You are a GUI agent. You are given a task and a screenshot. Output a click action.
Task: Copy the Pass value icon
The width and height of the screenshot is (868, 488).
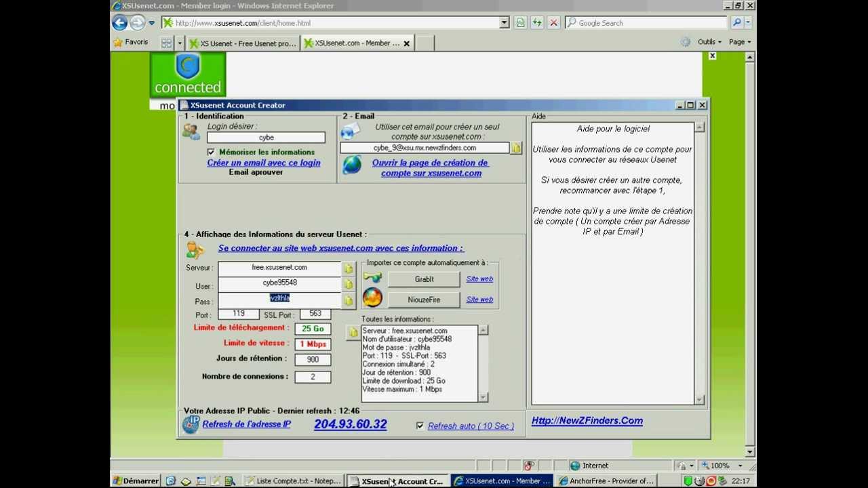[x=348, y=301]
